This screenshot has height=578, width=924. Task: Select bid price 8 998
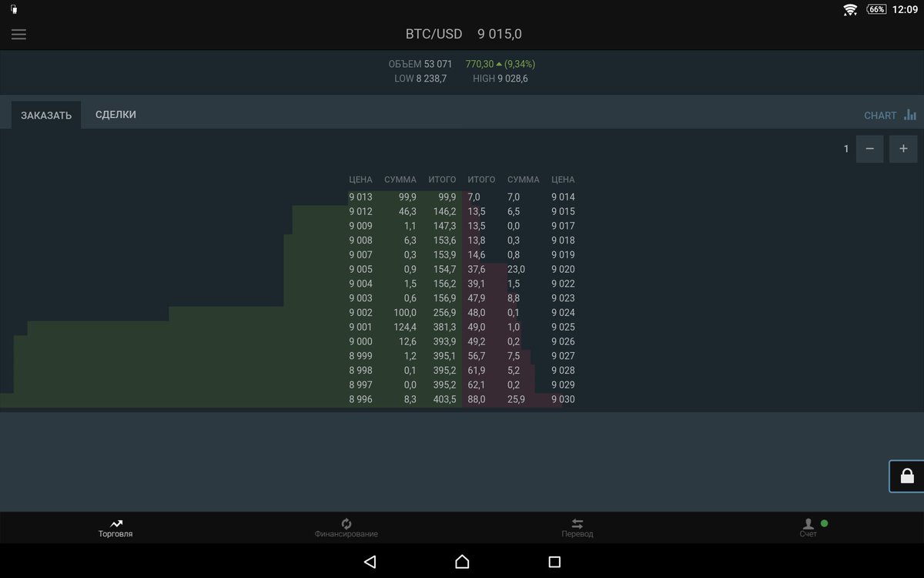point(360,371)
